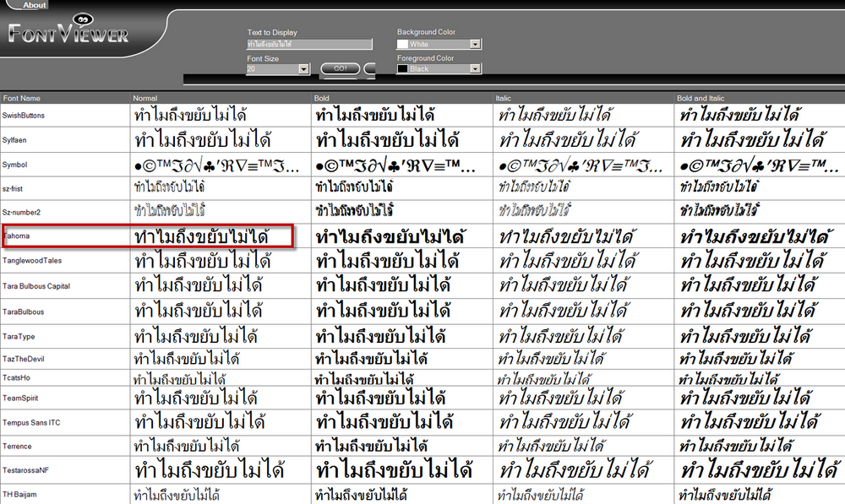This screenshot has height=504, width=845.
Task: Select the Tahoma font name
Action: click(x=16, y=236)
